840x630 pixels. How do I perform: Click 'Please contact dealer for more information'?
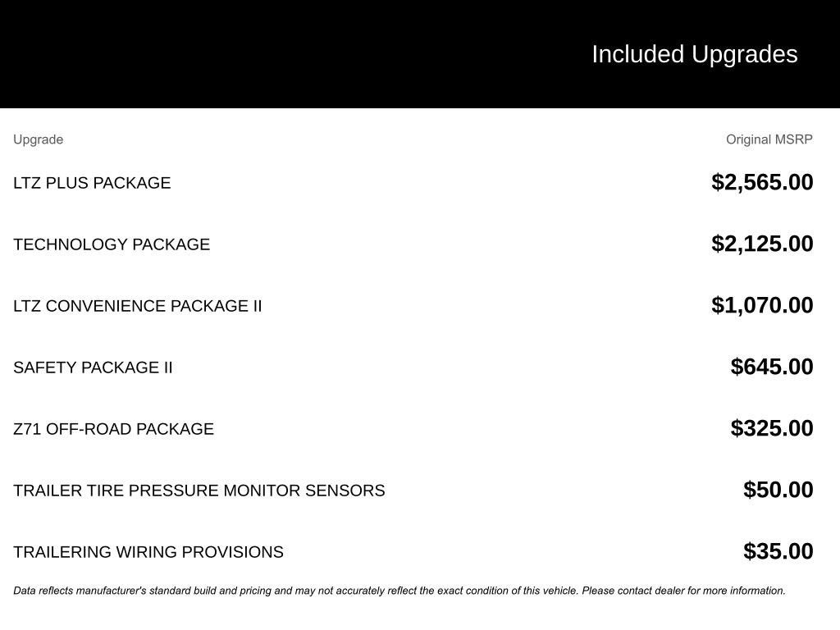683,591
